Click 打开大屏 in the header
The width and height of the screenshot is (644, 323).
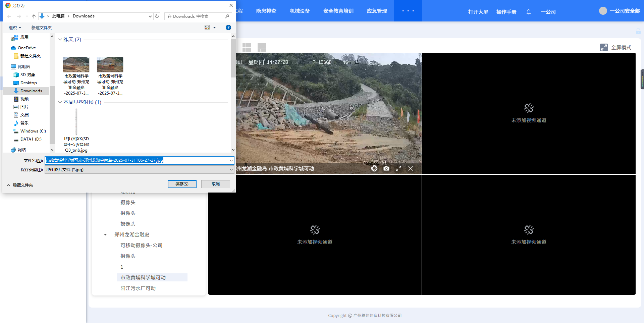click(478, 12)
